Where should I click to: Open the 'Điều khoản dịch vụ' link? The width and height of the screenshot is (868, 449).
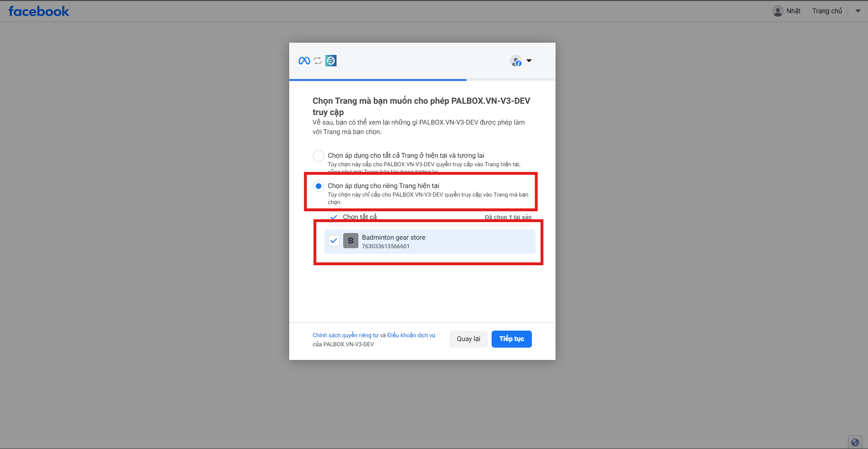pos(411,335)
